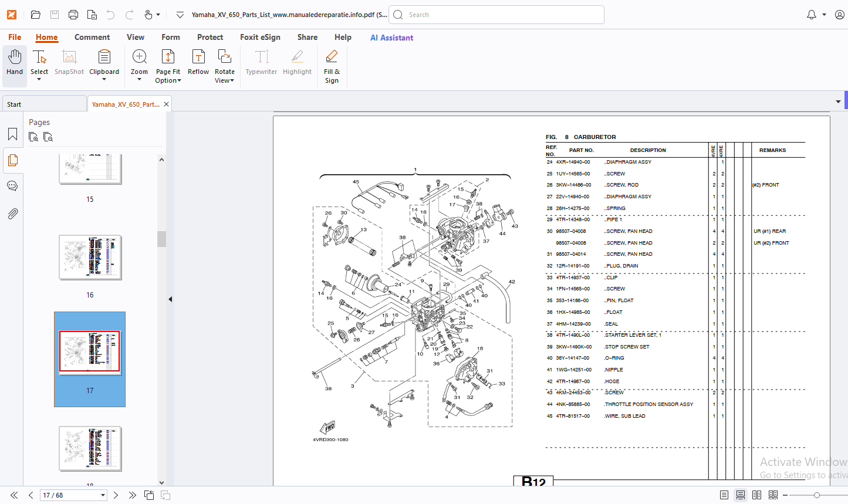Viewport: 848px width, 504px height.
Task: Open the 17 / 68 page number dropdown
Action: pyautogui.click(x=103, y=495)
